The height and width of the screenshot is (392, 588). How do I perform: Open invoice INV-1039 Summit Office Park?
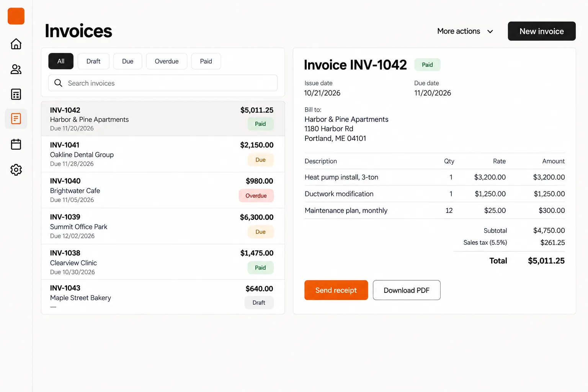click(163, 226)
